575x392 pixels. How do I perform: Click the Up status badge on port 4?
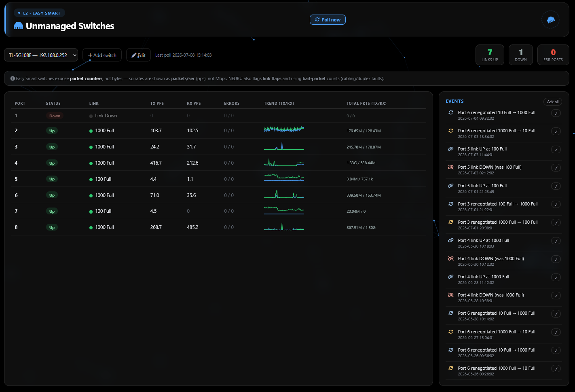click(x=52, y=163)
